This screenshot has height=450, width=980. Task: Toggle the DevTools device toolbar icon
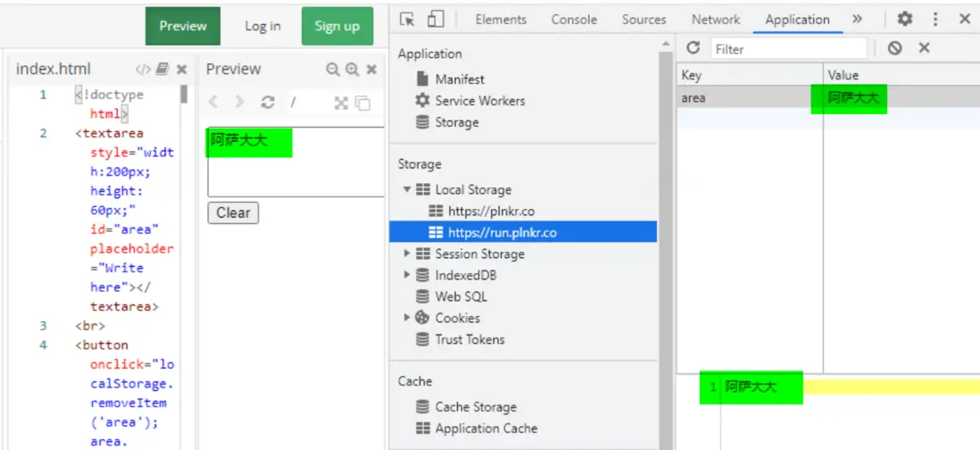pyautogui.click(x=436, y=20)
